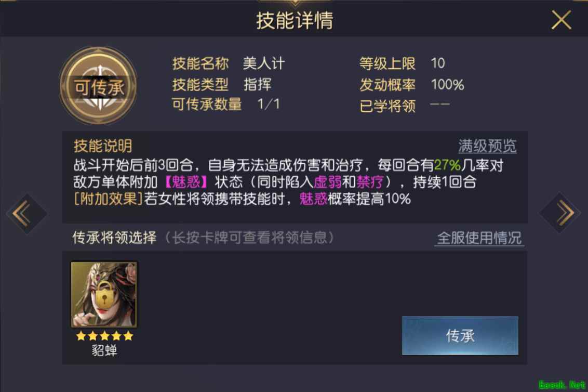
Task: Tap the 发动概率 100% value
Action: click(x=447, y=84)
